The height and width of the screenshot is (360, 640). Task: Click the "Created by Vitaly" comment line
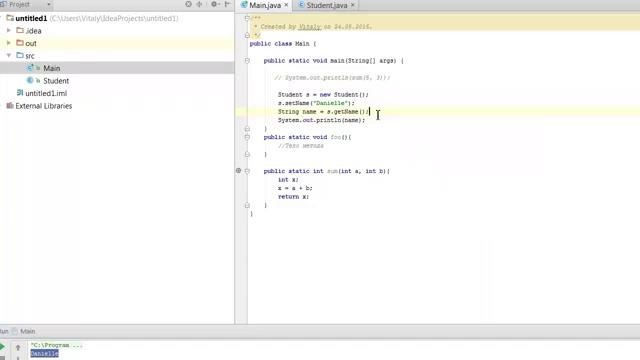click(313, 27)
